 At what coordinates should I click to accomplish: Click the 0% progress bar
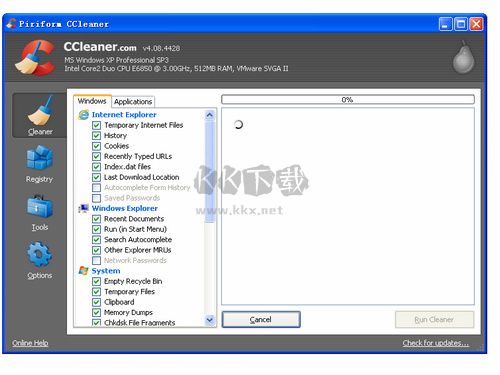[x=348, y=100]
